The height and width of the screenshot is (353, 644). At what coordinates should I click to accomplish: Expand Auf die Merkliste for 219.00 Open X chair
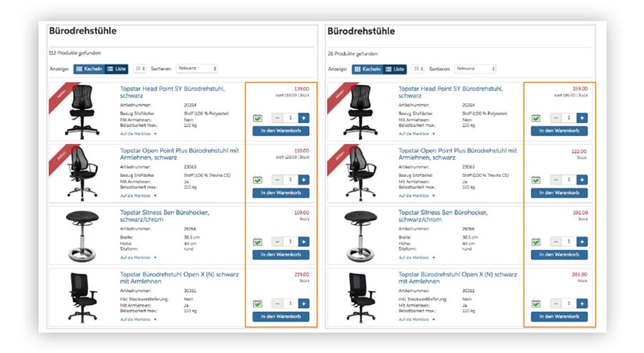[138, 319]
